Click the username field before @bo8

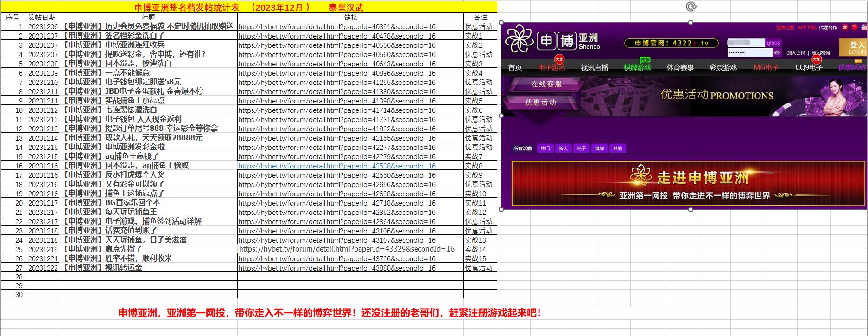tap(746, 43)
